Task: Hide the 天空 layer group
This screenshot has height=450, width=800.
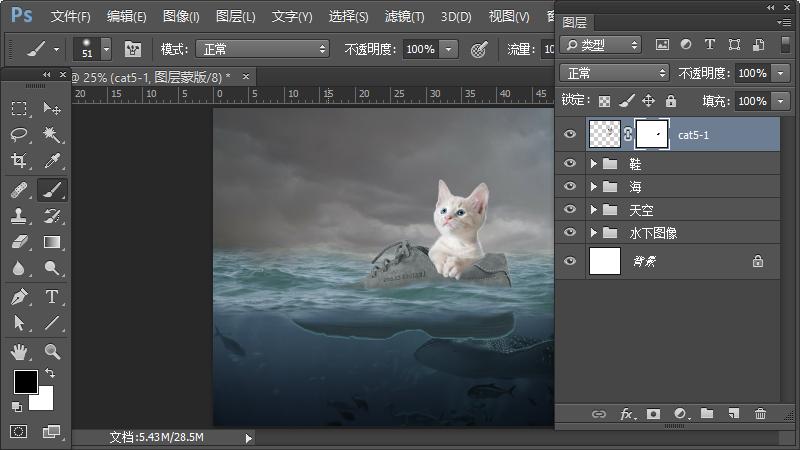Action: point(570,209)
